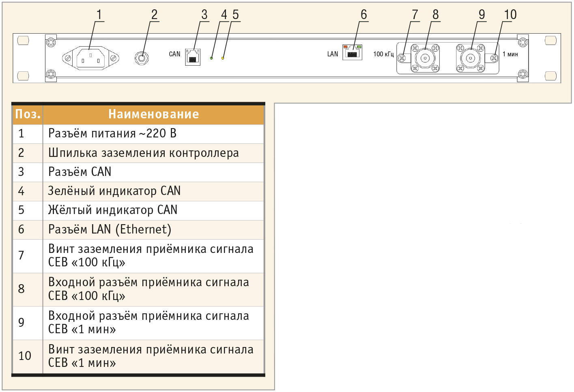The image size is (574, 392).
Task: Click the yellow CAN indicator LED
Action: coord(223,58)
